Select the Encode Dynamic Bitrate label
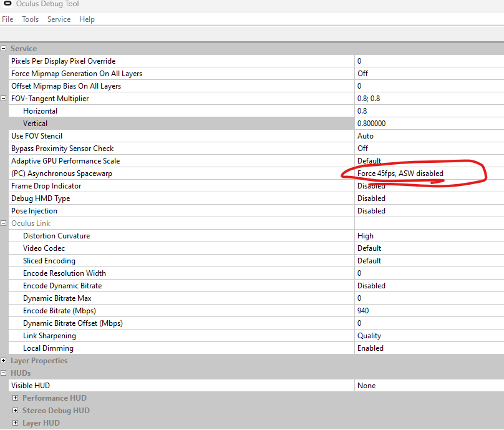The width and height of the screenshot is (504, 430). point(62,286)
